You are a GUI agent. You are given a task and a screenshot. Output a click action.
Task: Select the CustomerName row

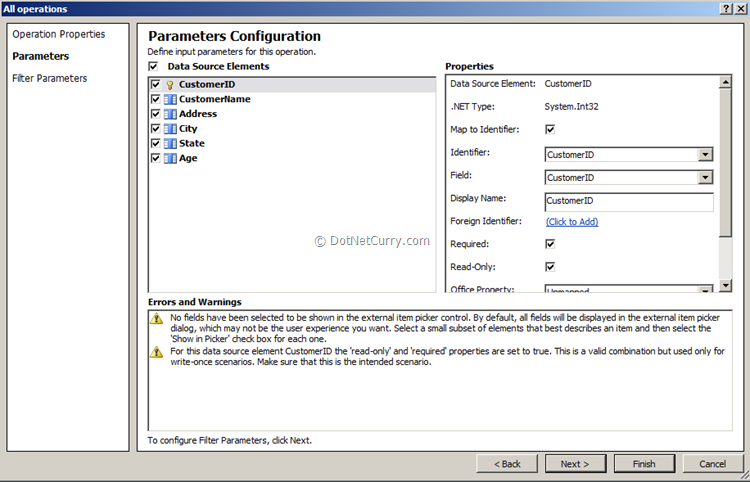point(292,99)
